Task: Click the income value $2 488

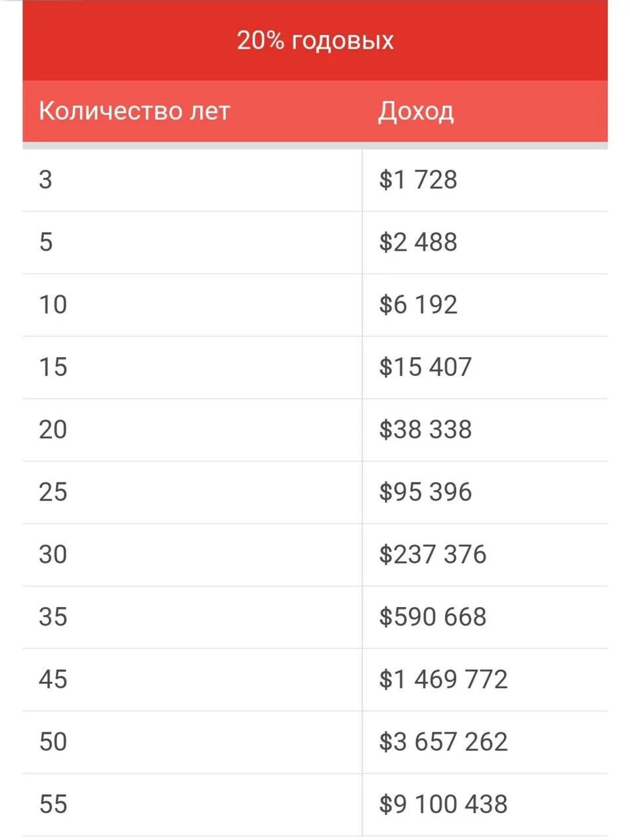Action: tap(418, 242)
